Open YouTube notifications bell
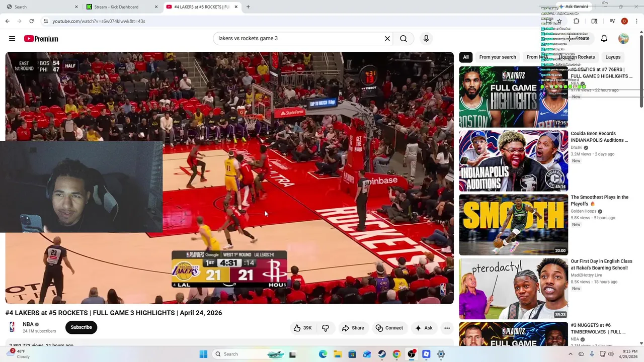644x362 pixels. coord(604,39)
